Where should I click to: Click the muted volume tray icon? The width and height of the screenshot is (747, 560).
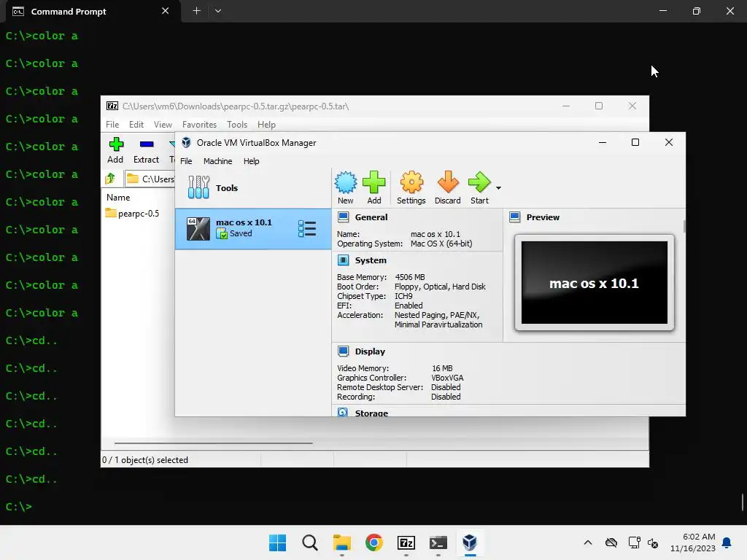tap(653, 542)
